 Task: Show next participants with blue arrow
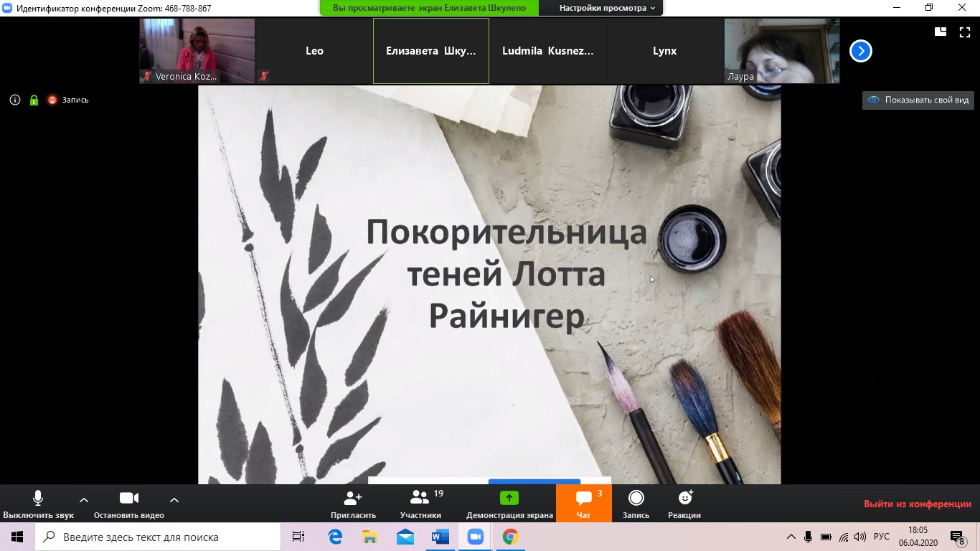click(x=860, y=51)
